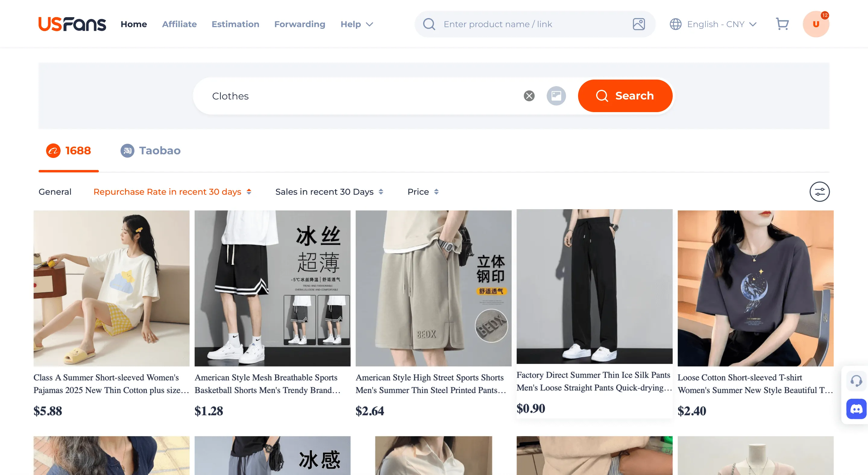The image size is (868, 475).
Task: Open the user avatar account menu
Action: pos(816,24)
